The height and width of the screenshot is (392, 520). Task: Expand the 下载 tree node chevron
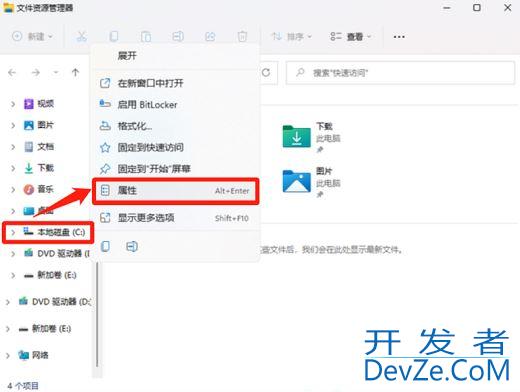pyautogui.click(x=13, y=168)
